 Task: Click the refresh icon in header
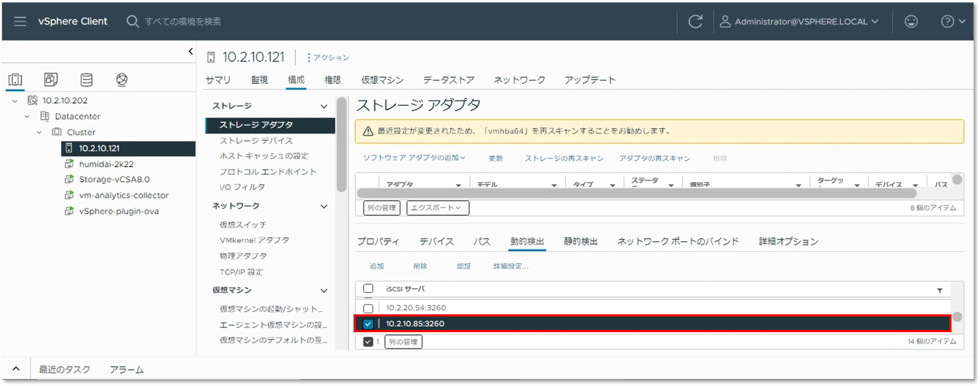(695, 21)
